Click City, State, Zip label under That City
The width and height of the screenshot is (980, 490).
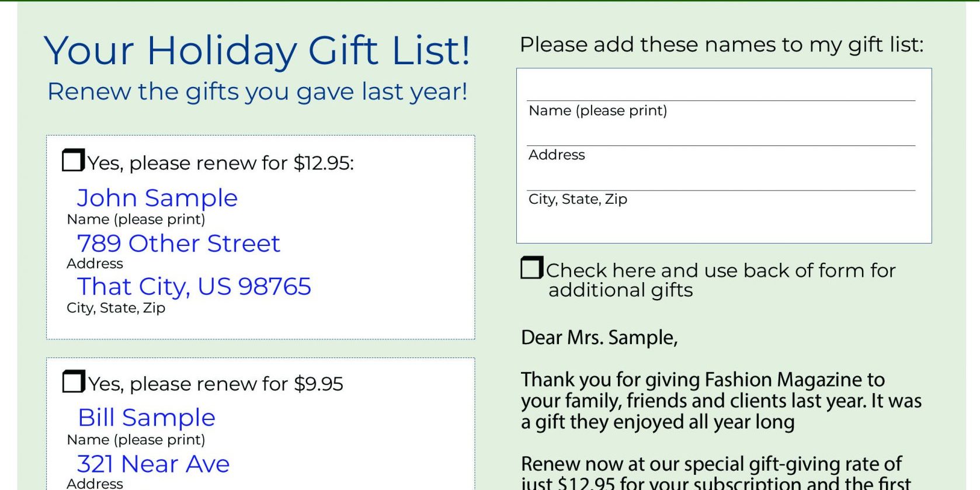coord(116,308)
